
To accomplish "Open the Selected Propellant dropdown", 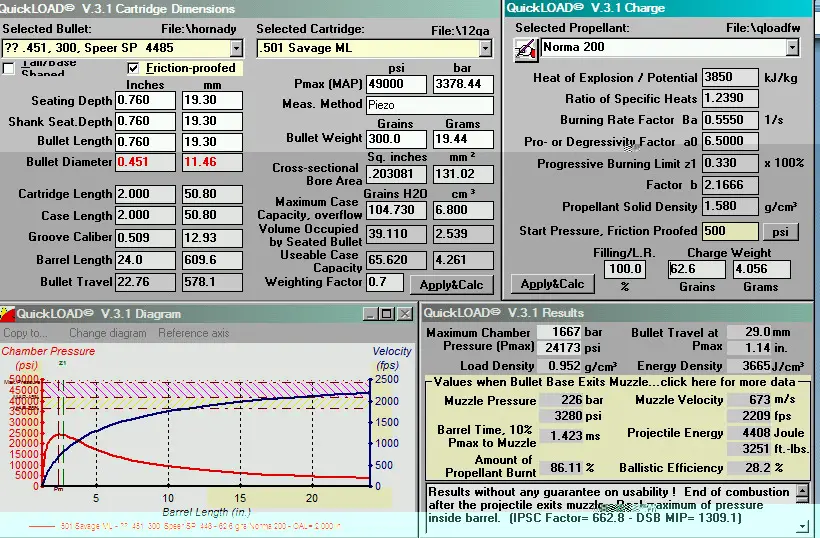I will 792,48.
